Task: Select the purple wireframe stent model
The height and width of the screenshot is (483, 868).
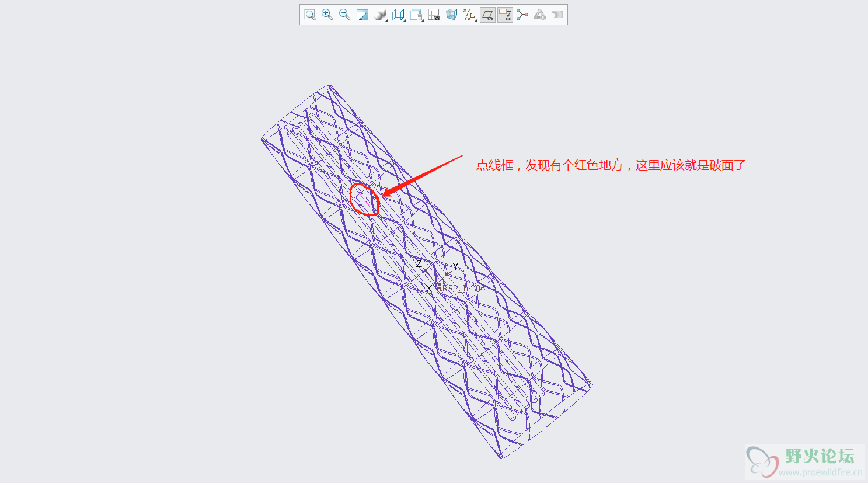Action: click(427, 272)
